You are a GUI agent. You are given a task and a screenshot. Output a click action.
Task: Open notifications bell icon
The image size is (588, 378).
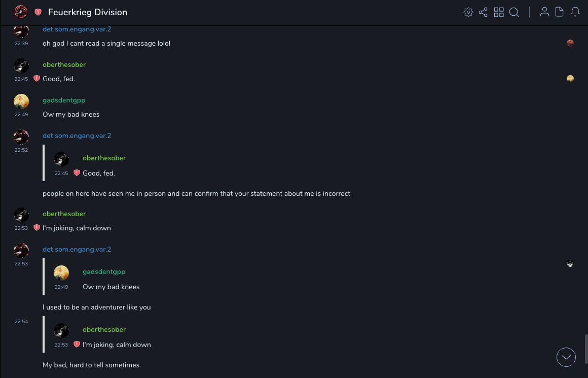click(x=575, y=12)
